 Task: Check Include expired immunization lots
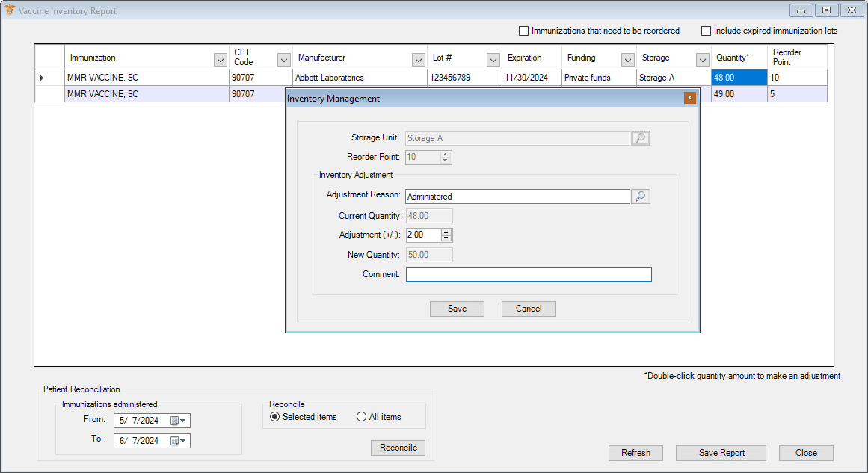coord(706,31)
